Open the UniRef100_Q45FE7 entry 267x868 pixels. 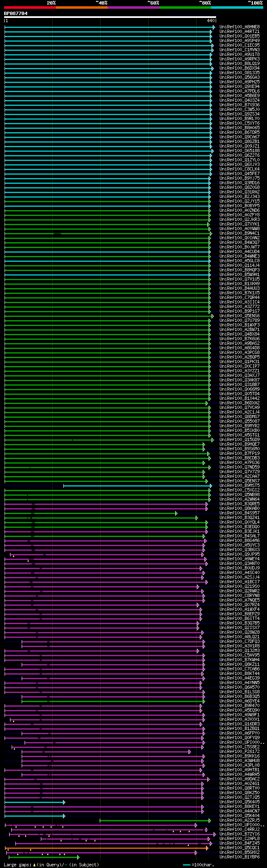(239, 173)
